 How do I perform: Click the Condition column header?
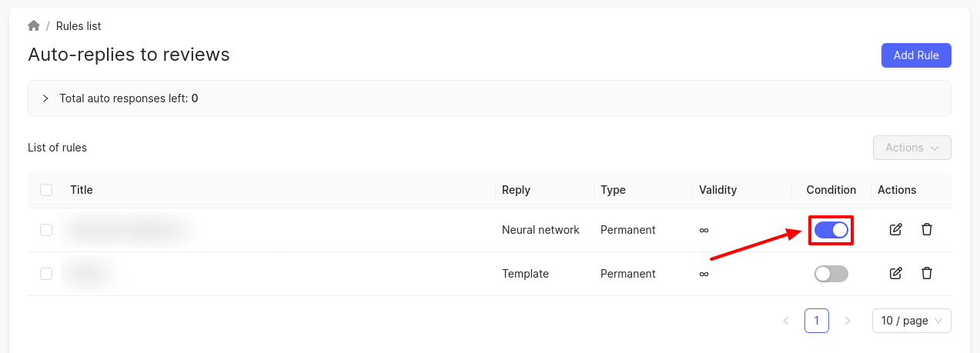pyautogui.click(x=831, y=190)
